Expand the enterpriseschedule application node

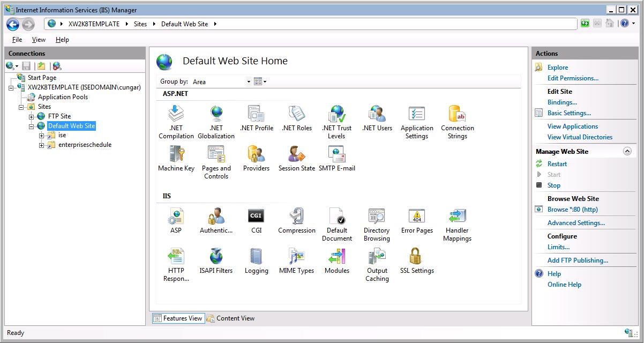42,145
